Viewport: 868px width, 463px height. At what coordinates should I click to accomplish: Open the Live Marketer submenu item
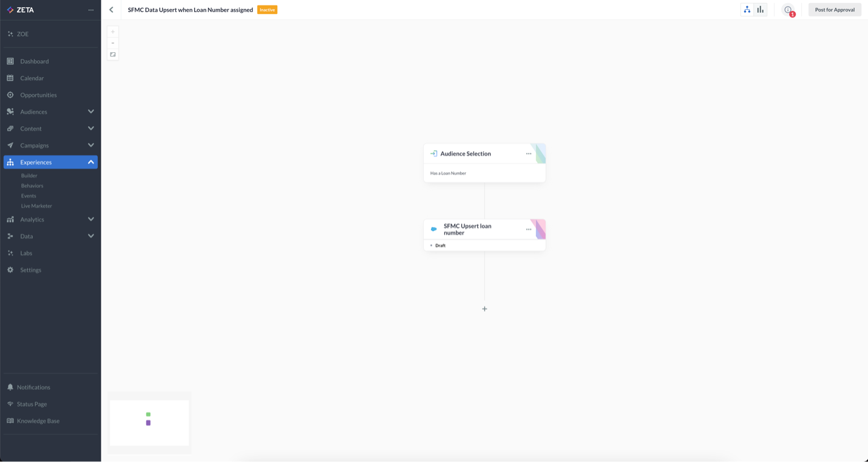click(36, 206)
